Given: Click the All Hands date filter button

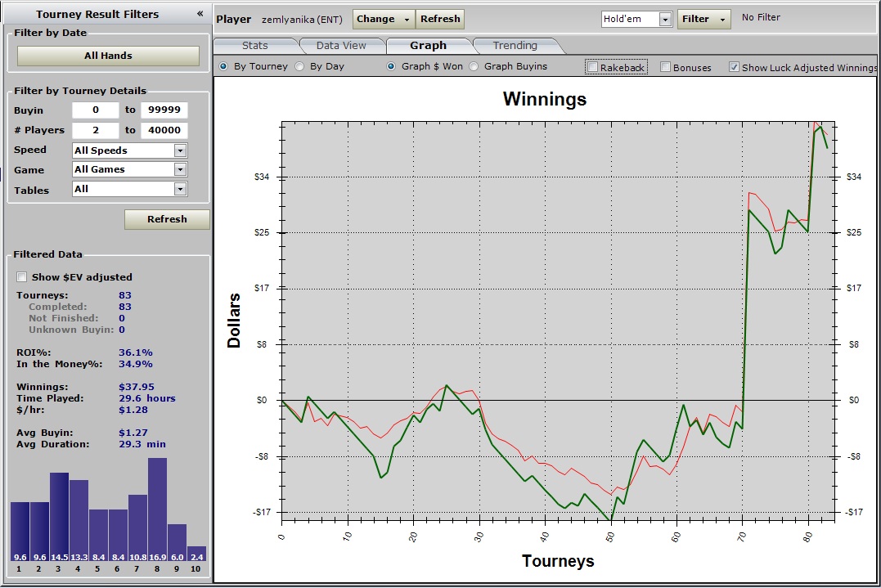Looking at the screenshot, I should pyautogui.click(x=108, y=56).
